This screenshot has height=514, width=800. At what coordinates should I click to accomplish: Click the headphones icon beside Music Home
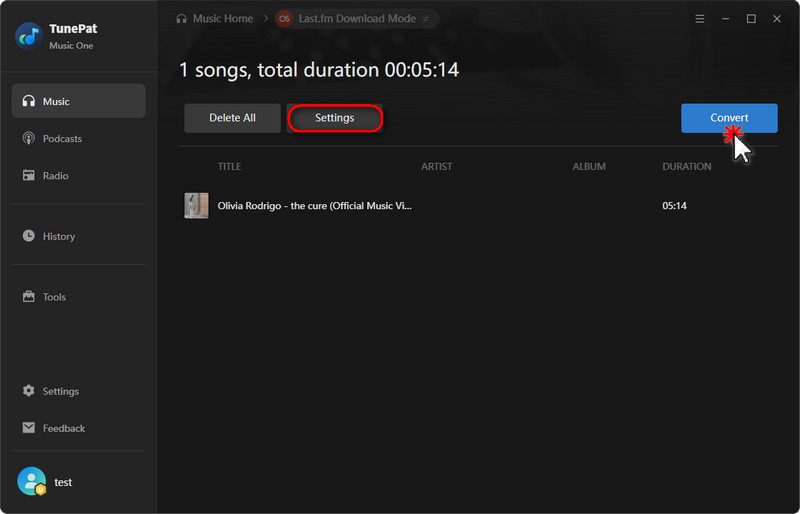pyautogui.click(x=181, y=19)
